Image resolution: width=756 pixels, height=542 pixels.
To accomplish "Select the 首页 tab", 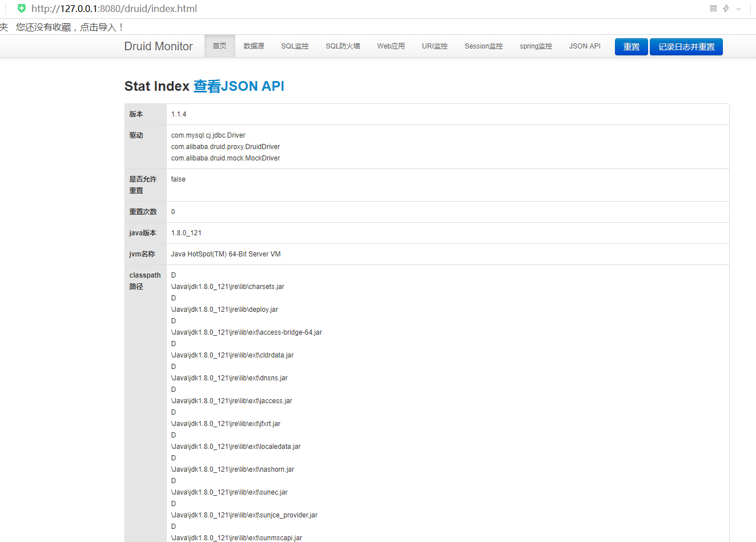I will tap(220, 46).
